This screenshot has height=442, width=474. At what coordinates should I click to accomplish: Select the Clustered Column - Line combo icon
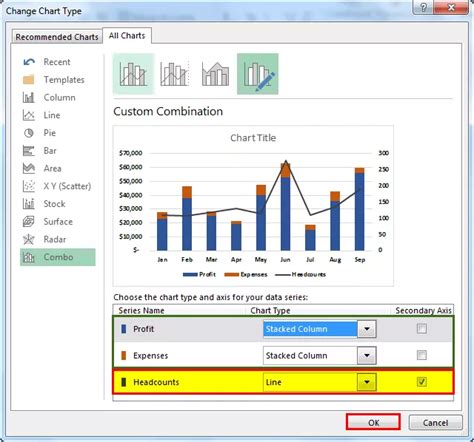click(x=133, y=74)
